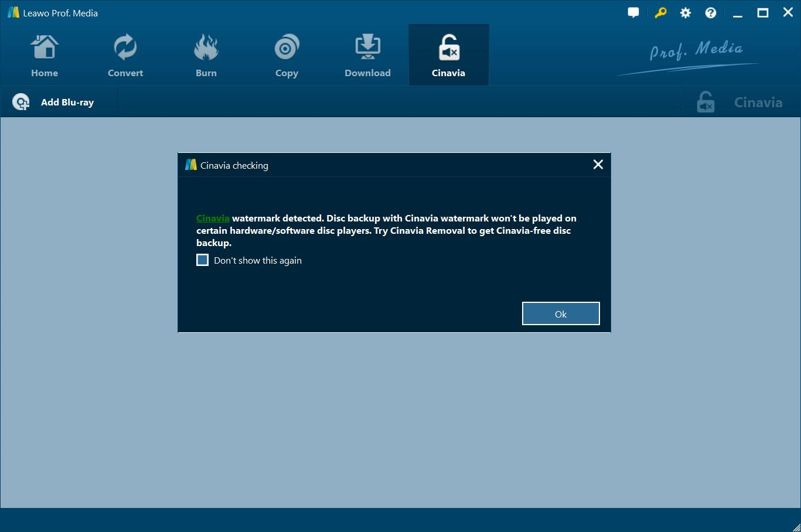Follow the green Cinavia hyperlink
This screenshot has height=532, width=801.
(x=213, y=218)
